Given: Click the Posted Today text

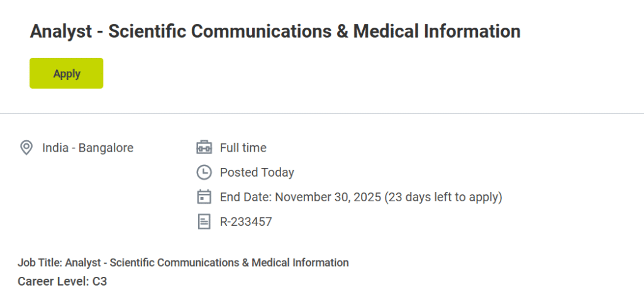Looking at the screenshot, I should [257, 172].
